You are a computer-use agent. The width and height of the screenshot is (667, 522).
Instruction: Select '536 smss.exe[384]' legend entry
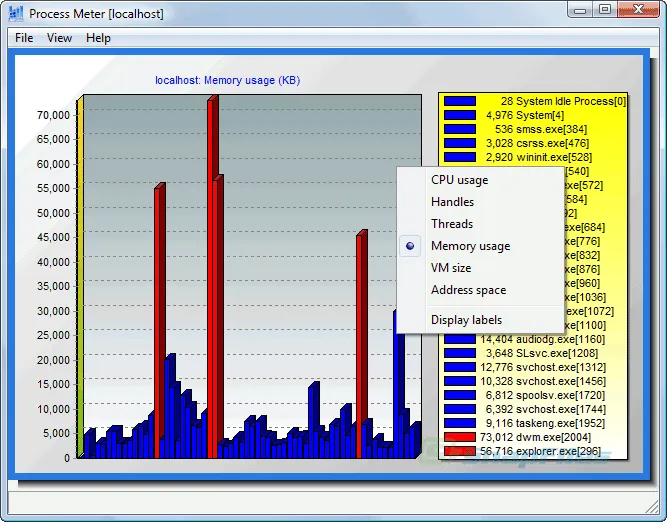[x=541, y=129]
